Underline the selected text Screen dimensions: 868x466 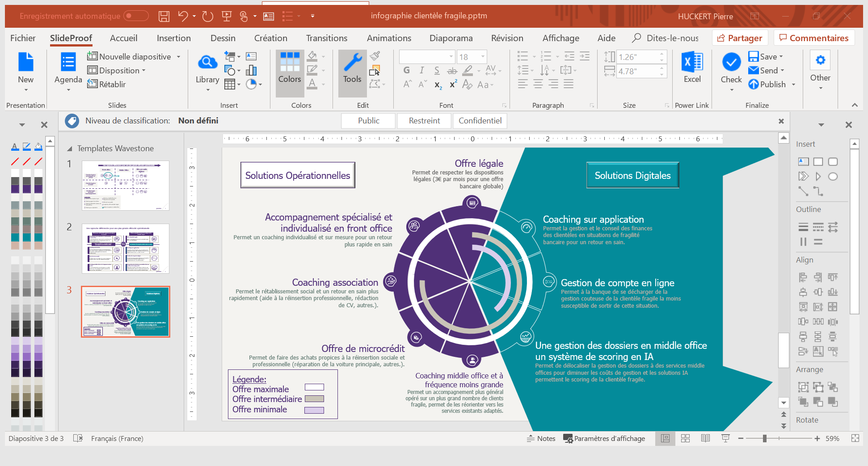tap(437, 70)
